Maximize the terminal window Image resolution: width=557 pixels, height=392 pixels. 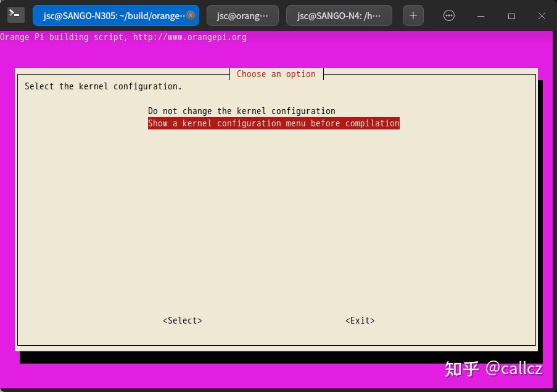click(511, 15)
